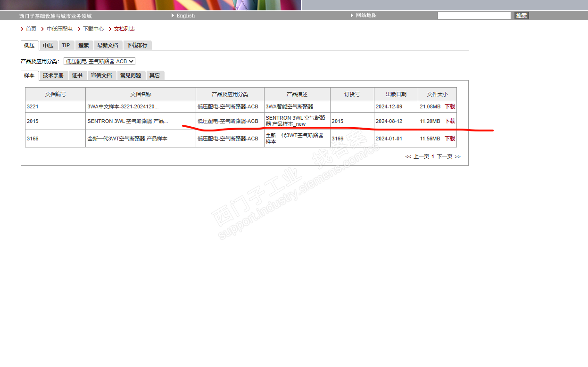Switch to the TIP tab
Viewport: 588px width, 367px height.
(66, 45)
